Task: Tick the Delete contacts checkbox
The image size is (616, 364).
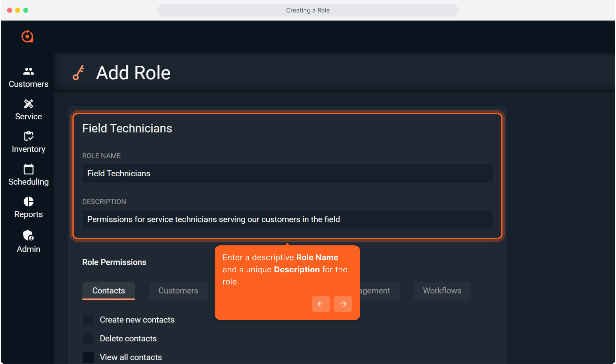Action: coord(88,339)
